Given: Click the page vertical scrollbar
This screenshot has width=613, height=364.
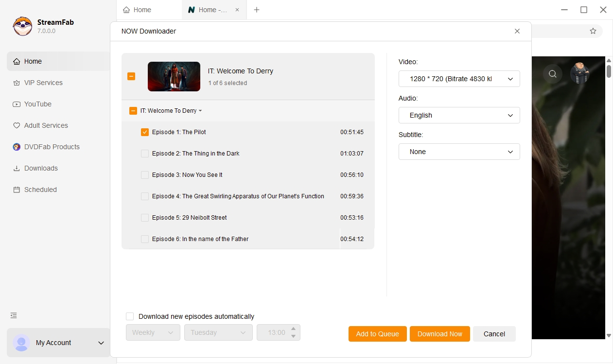Looking at the screenshot, I should coord(609,70).
